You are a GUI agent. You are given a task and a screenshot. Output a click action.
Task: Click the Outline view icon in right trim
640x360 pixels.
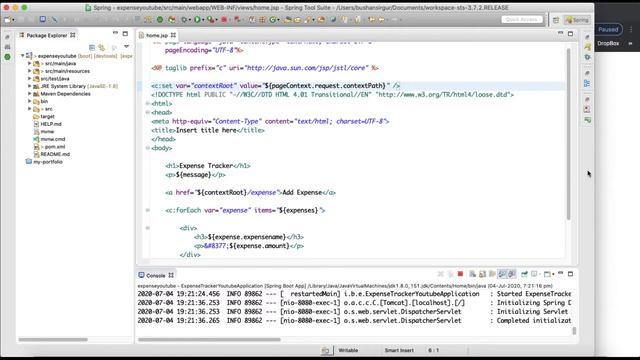pyautogui.click(x=587, y=83)
